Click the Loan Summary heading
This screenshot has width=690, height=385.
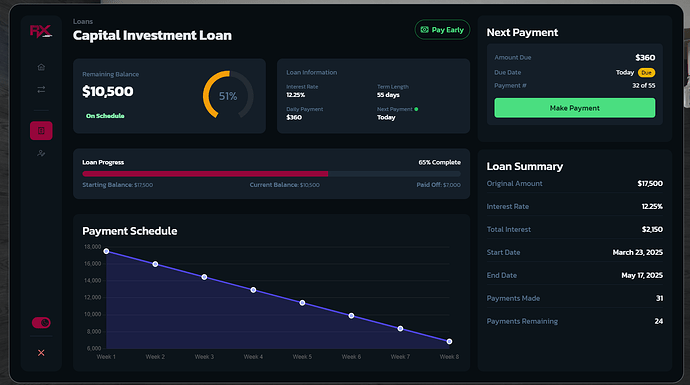(525, 166)
